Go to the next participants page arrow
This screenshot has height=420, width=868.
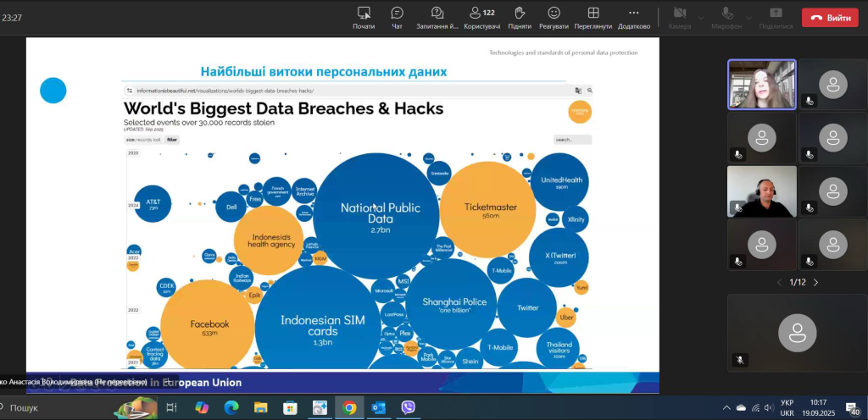pyautogui.click(x=815, y=282)
